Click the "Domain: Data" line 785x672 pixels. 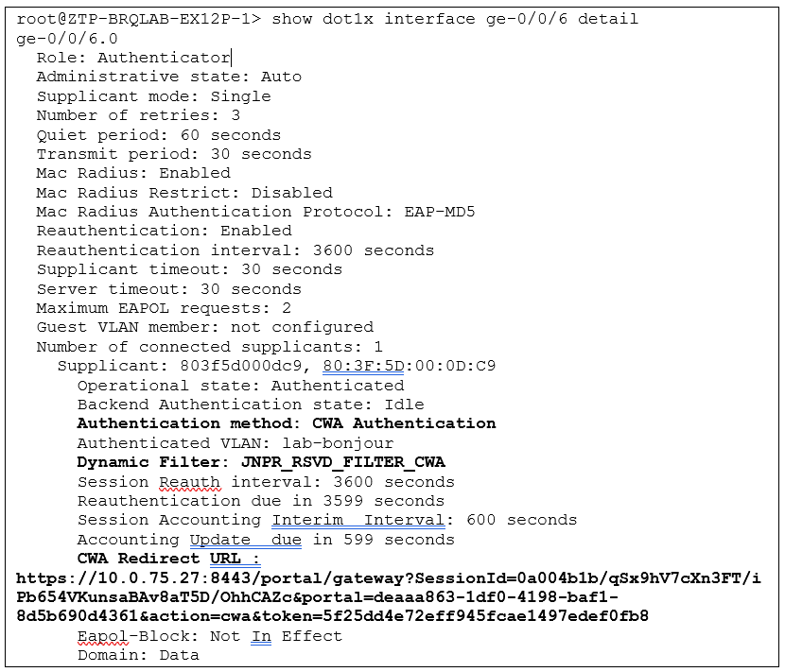pos(138,655)
